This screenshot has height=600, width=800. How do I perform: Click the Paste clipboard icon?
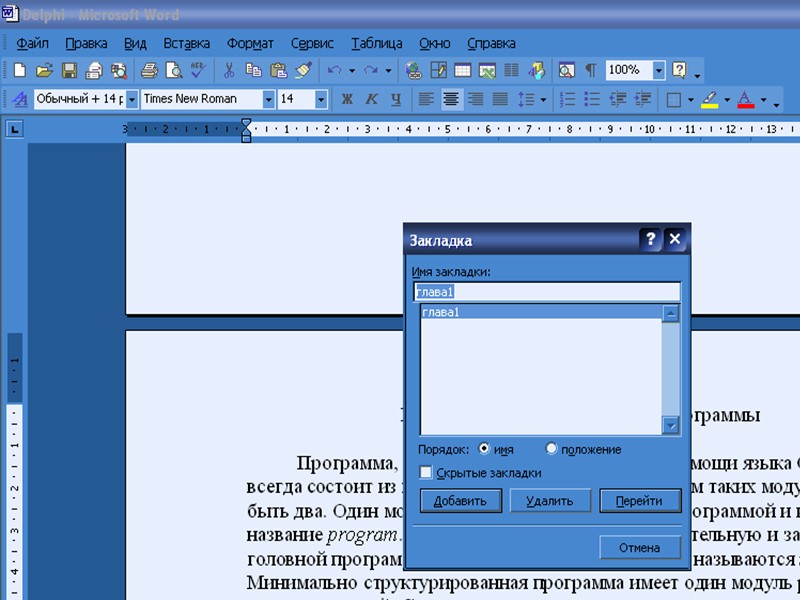[x=279, y=70]
